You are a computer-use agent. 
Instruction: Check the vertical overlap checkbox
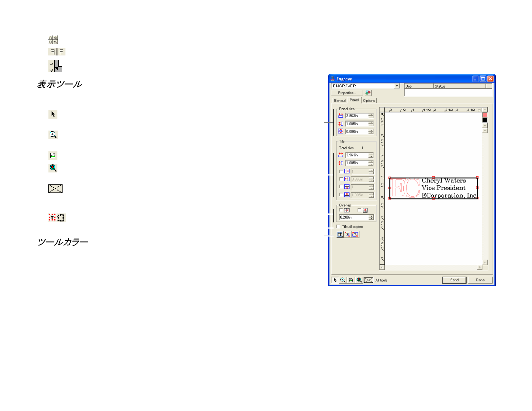point(360,210)
